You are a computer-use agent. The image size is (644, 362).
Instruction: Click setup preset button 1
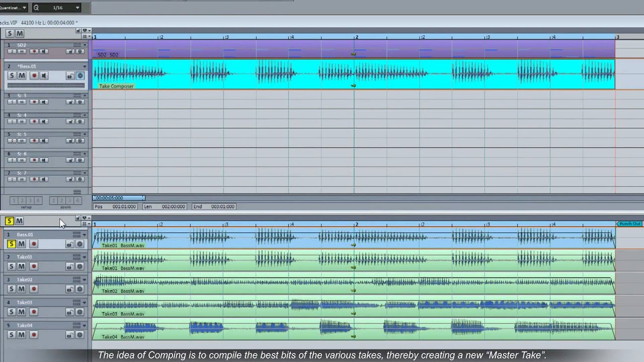point(14,201)
